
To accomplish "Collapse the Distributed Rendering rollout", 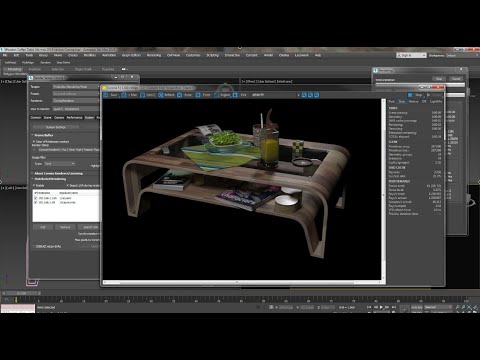I will click(50, 179).
